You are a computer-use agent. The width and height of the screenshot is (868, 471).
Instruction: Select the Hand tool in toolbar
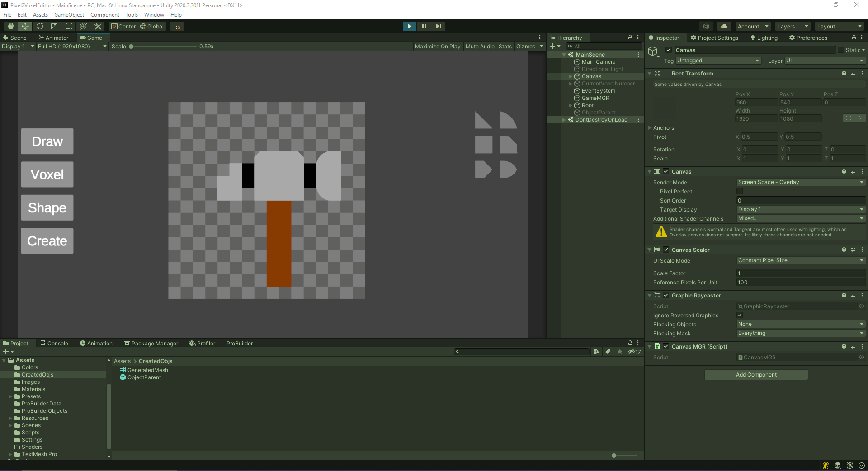point(11,26)
